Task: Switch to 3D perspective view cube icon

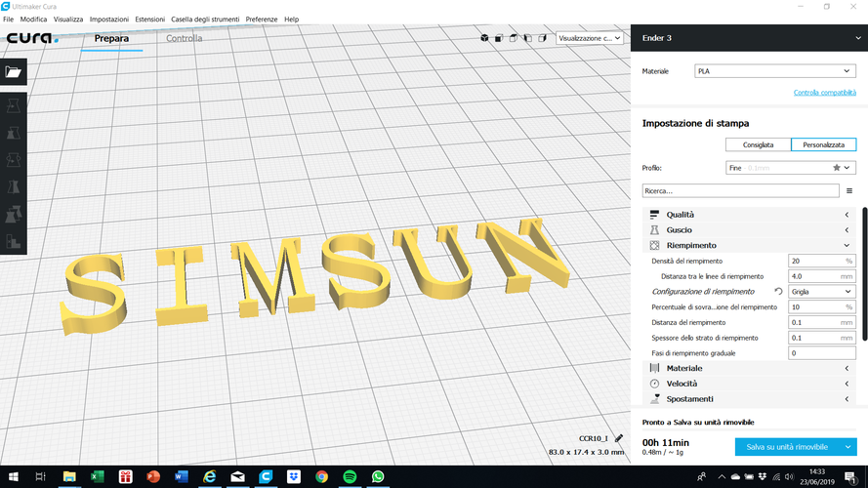Action: 484,38
